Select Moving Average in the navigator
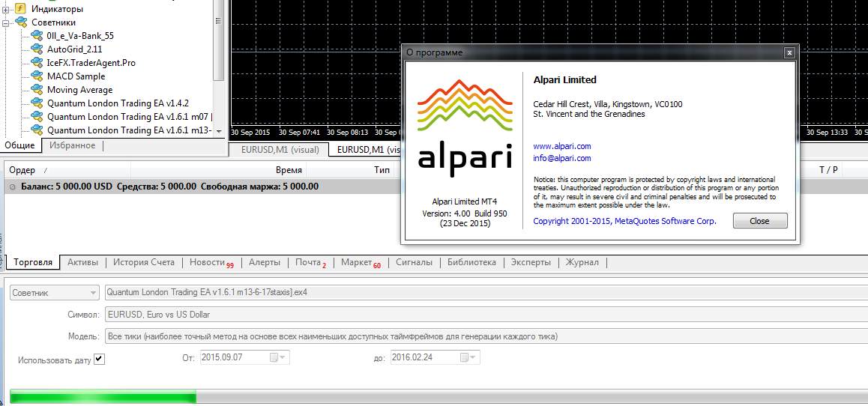868x406 pixels. tap(79, 90)
